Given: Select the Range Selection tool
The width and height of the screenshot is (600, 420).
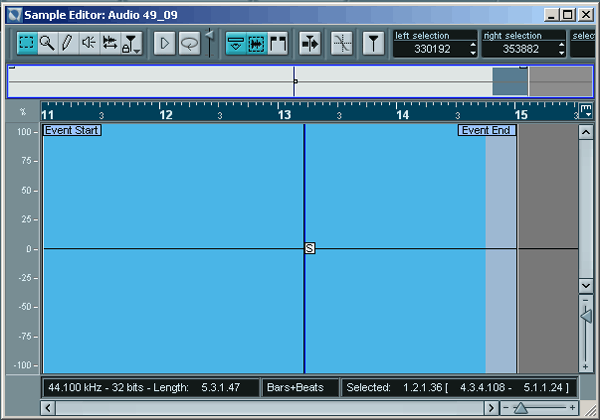Looking at the screenshot, I should pyautogui.click(x=26, y=43).
